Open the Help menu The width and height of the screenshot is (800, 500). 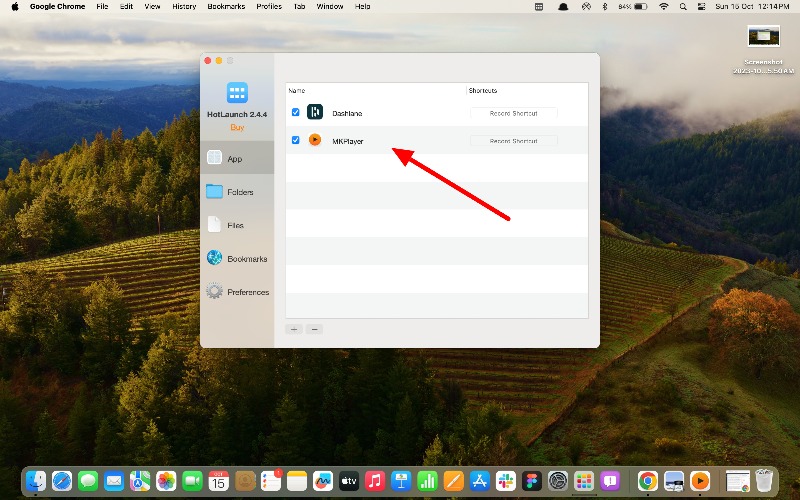pos(362,7)
